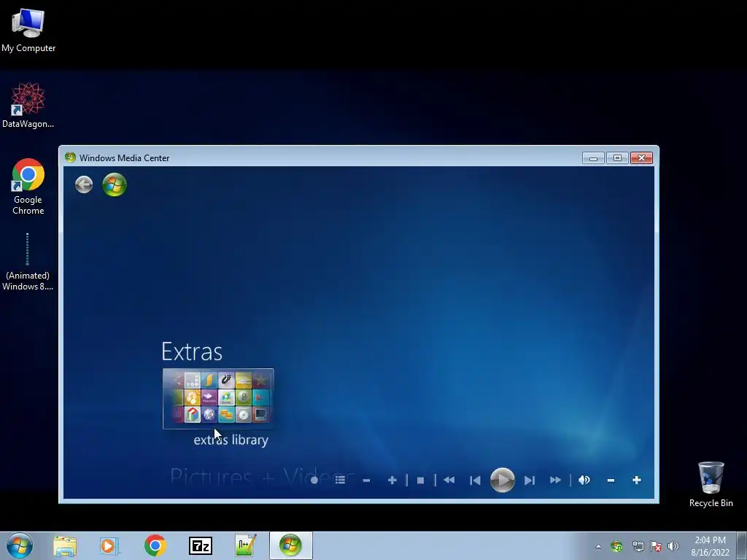The image size is (747, 560).
Task: Lower volume with the rightmost minus button
Action: pyautogui.click(x=611, y=481)
